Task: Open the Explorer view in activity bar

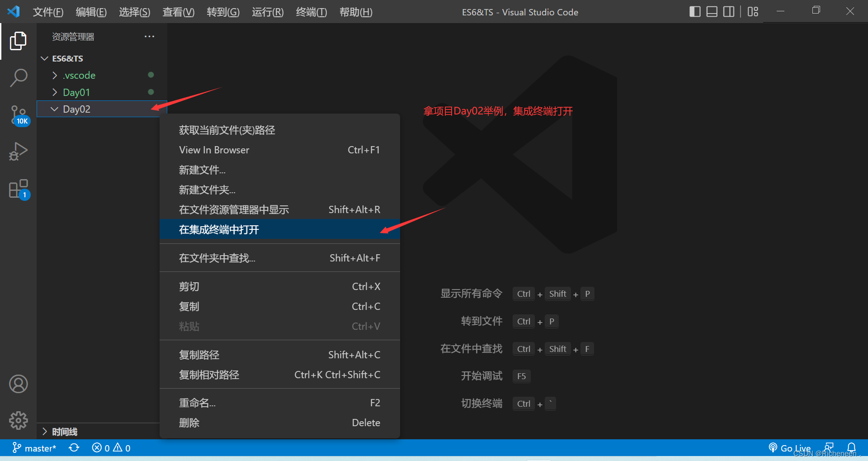Action: tap(18, 41)
